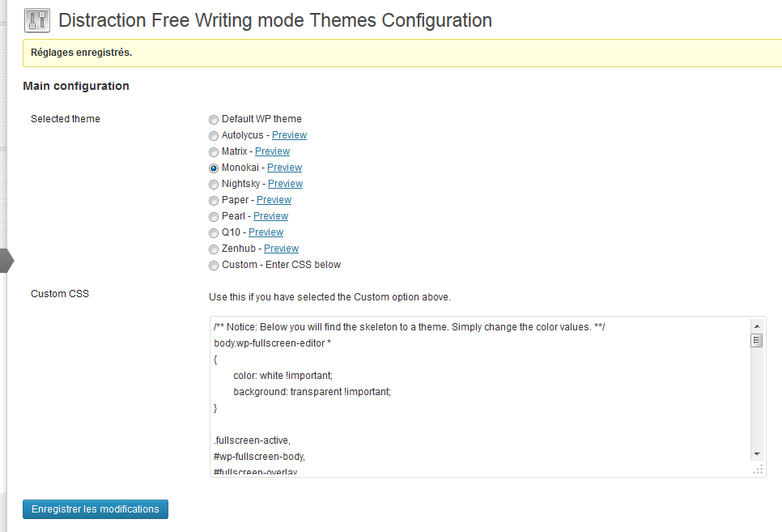
Task: Click the Custom CSS scrollbar thumb
Action: point(757,341)
